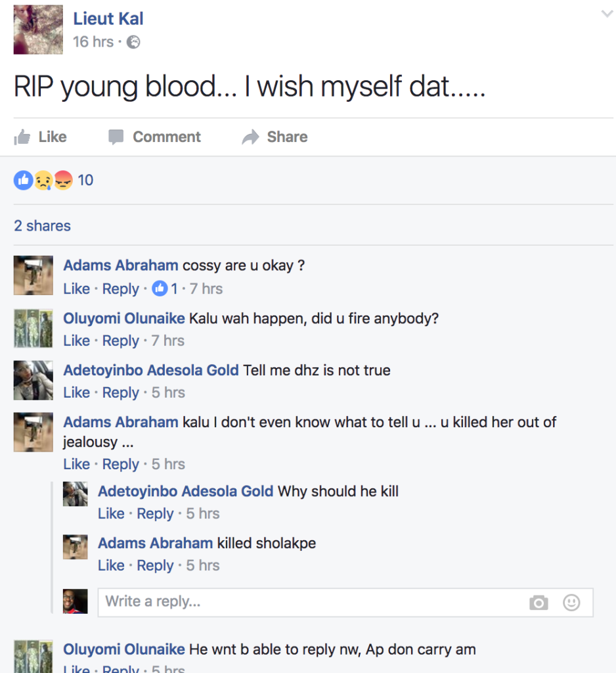Screen dimensions: 616x673
Task: Click Oluyomi Olunaike's name on "Kalu wah happen" comment
Action: tap(123, 318)
